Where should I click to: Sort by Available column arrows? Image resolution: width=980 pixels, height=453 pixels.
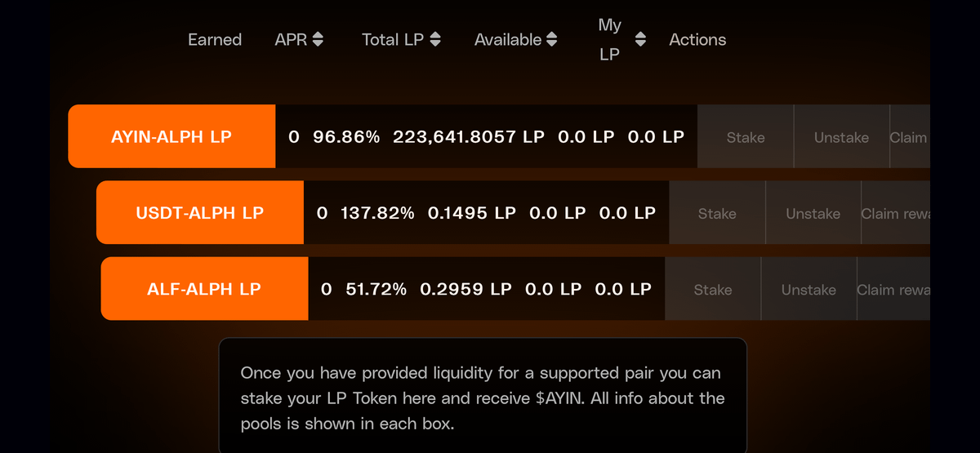(x=552, y=39)
